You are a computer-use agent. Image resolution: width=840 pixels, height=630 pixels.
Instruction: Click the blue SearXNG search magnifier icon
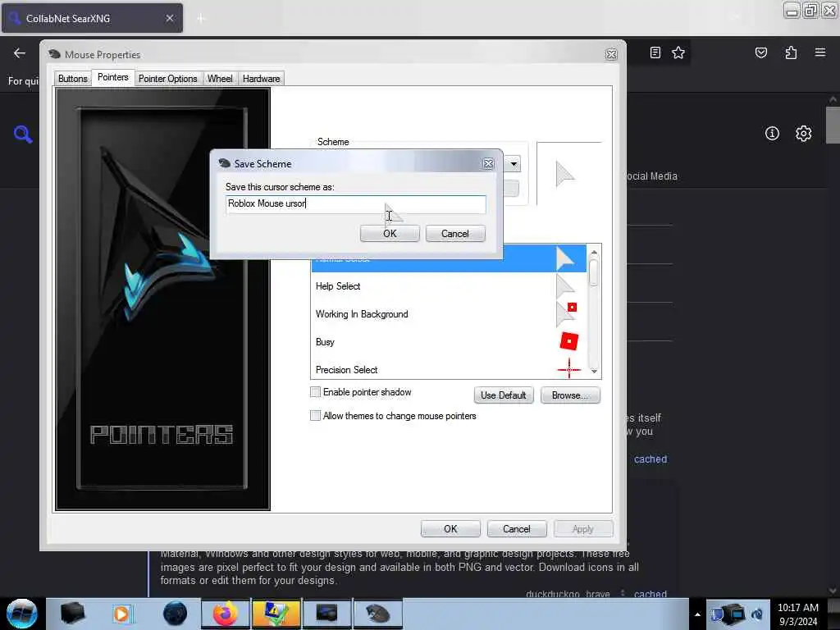(22, 134)
